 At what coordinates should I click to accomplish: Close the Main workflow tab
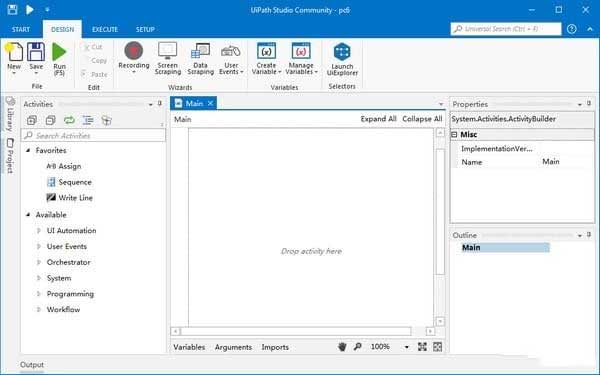(210, 103)
